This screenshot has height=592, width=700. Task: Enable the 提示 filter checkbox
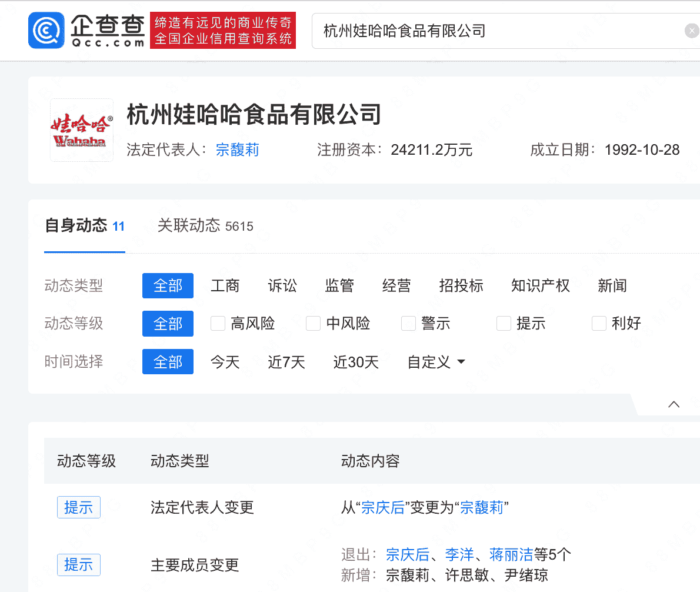[504, 323]
